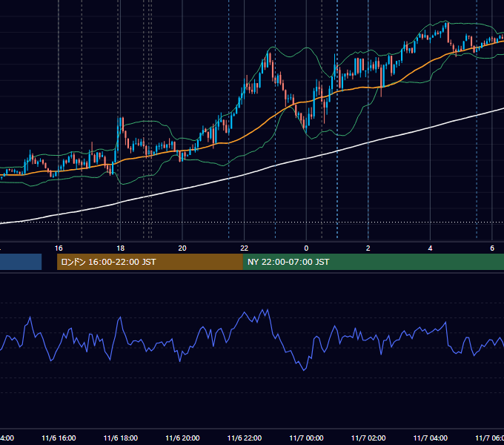Viewport: 504px width, 445px height.
Task: Click the 11/6 18:00 date label
Action: click(121, 438)
